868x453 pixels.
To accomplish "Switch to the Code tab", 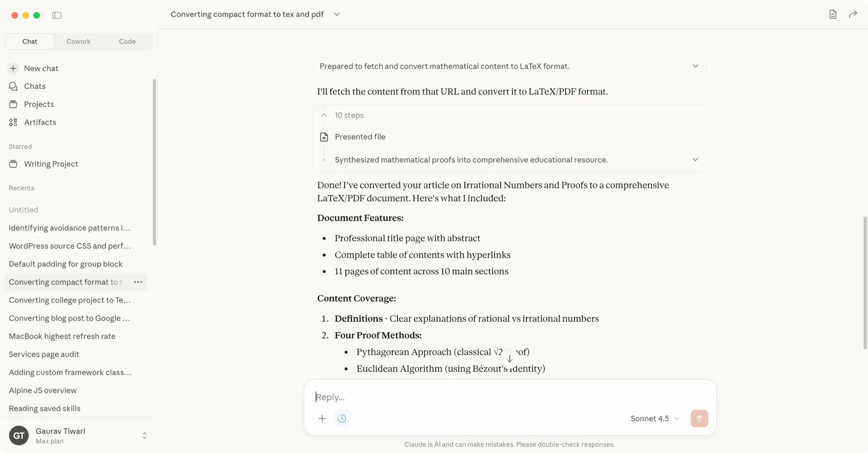I will click(127, 41).
